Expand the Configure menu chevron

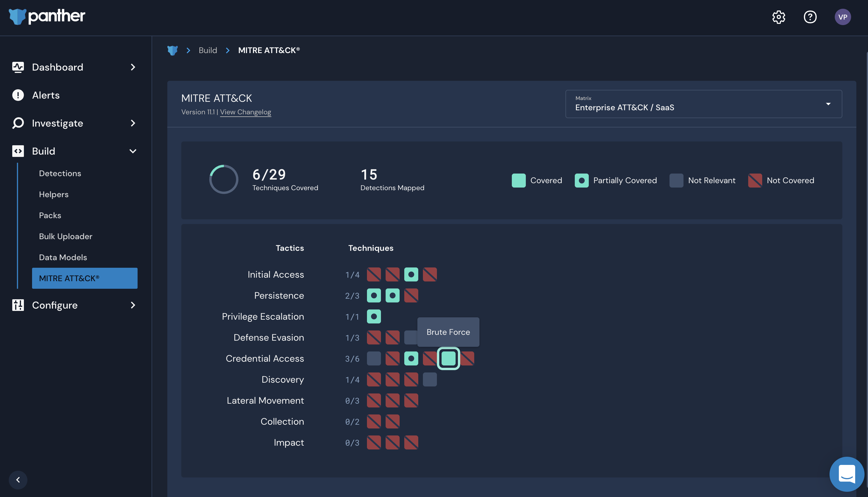coord(133,305)
